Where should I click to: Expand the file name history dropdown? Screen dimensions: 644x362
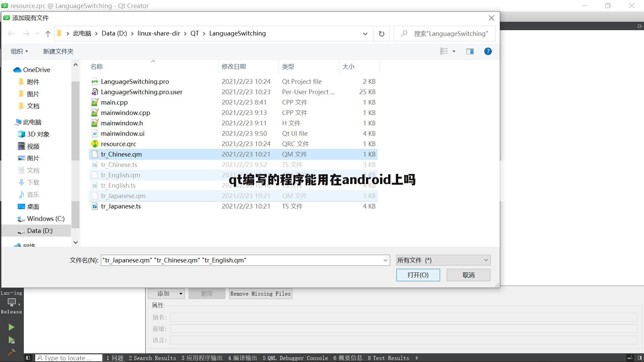pyautogui.click(x=385, y=260)
